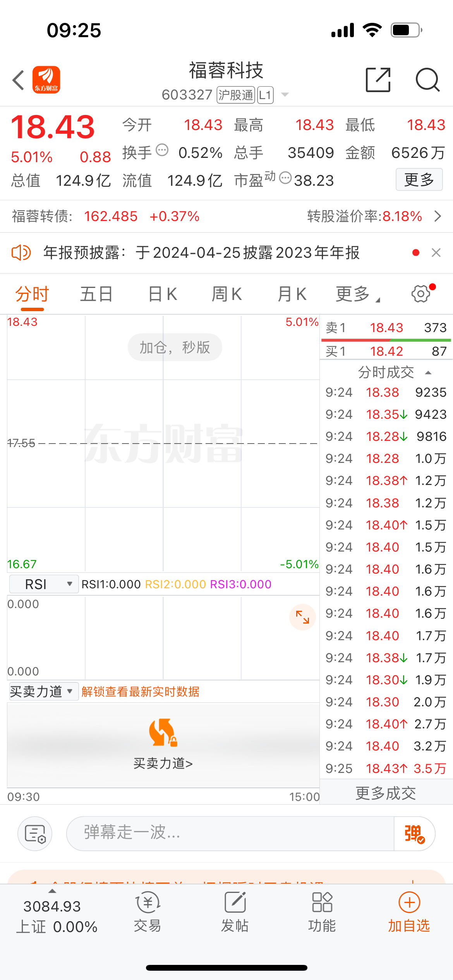
Task: Tap the 18.38 9235 trade row
Action: [x=386, y=392]
